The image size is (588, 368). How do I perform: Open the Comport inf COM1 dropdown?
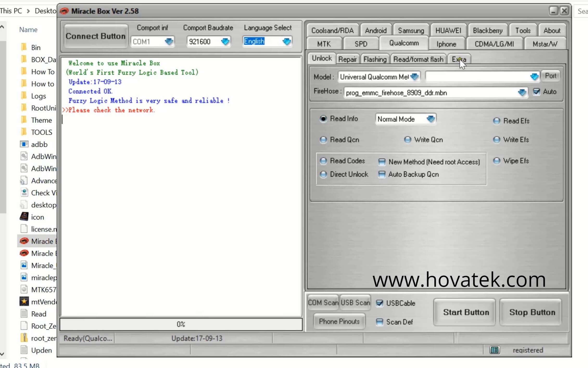152,41
